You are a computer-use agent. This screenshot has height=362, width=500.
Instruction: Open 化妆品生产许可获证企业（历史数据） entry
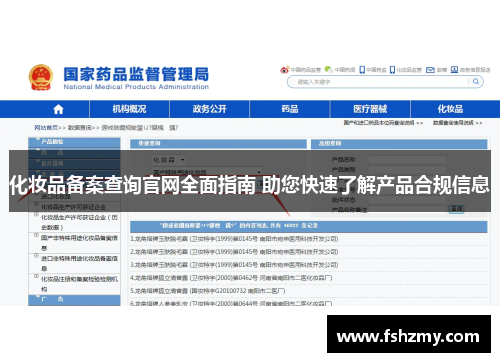(79, 222)
